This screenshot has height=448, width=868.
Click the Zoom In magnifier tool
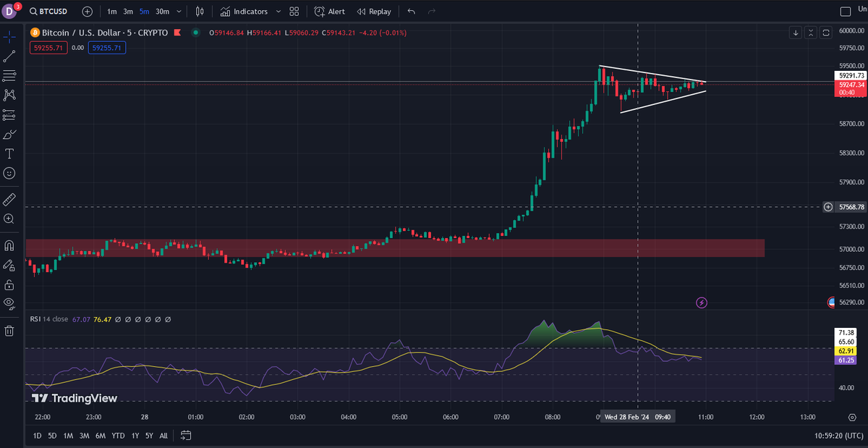[x=9, y=218]
